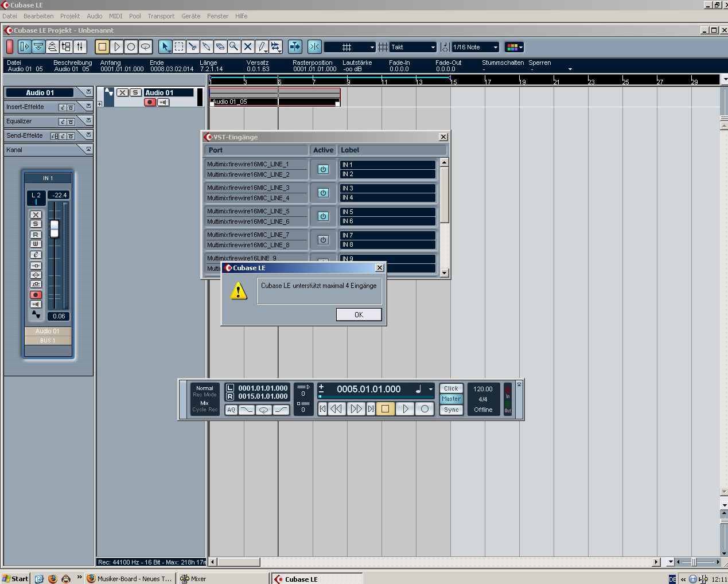The height and width of the screenshot is (584, 728).
Task: Expand the Insert-Effekte inspector section
Action: tap(88, 106)
